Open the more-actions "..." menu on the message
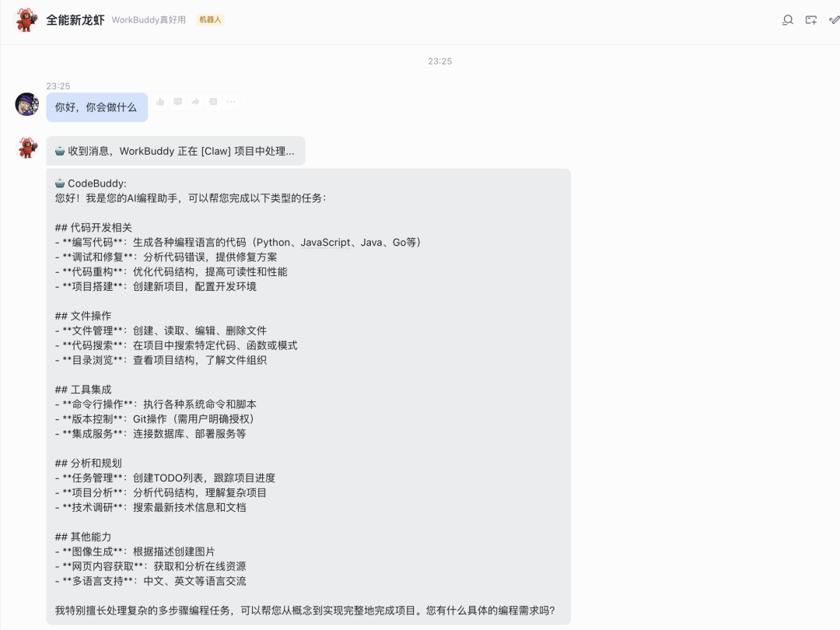Screen dimensions: 840x630 (230, 101)
